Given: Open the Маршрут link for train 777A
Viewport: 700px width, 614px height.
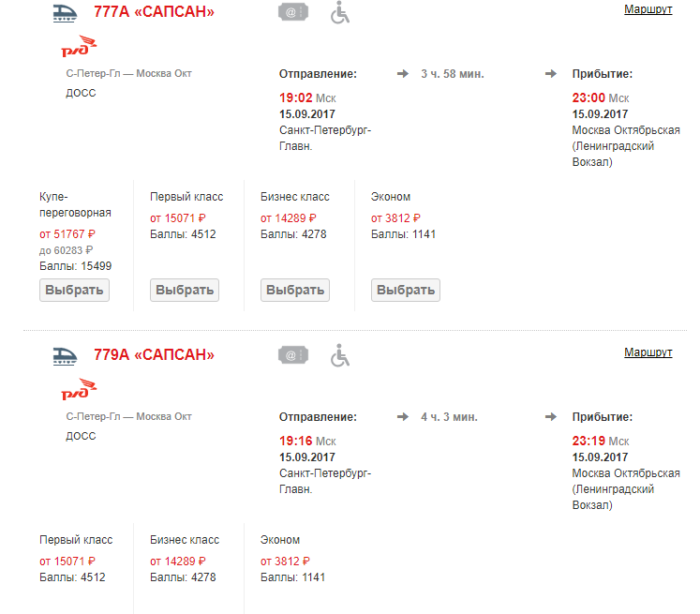Looking at the screenshot, I should click(x=648, y=9).
